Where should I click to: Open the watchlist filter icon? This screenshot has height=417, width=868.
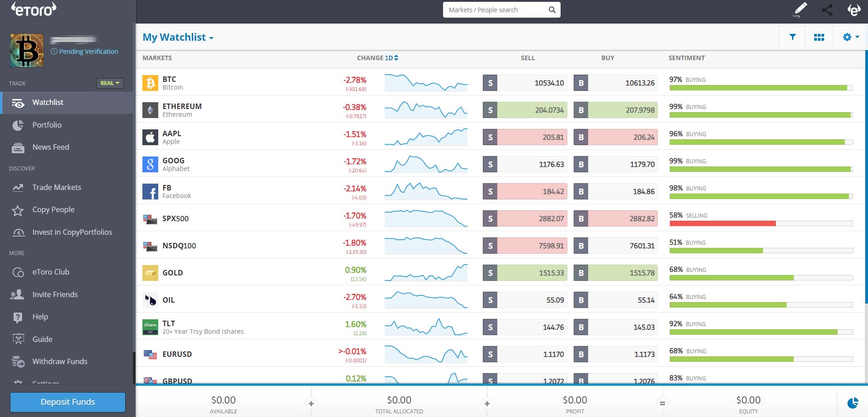point(793,37)
